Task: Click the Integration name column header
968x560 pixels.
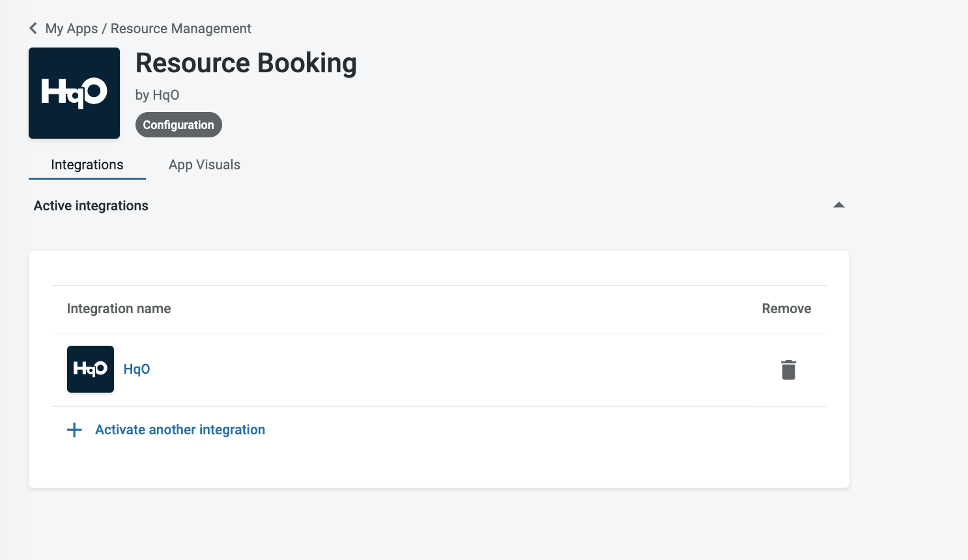Action: click(119, 309)
